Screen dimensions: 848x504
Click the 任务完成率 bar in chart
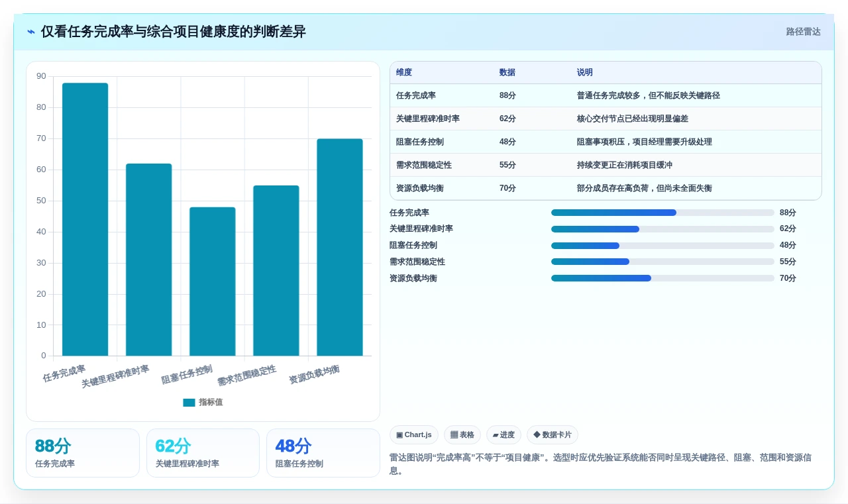[x=85, y=219]
